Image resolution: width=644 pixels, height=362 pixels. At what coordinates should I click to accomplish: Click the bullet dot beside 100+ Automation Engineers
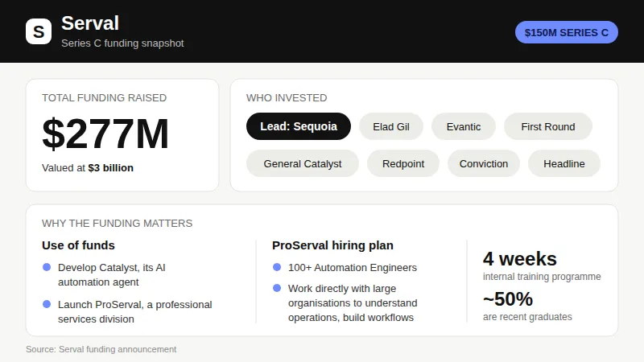pyautogui.click(x=277, y=267)
